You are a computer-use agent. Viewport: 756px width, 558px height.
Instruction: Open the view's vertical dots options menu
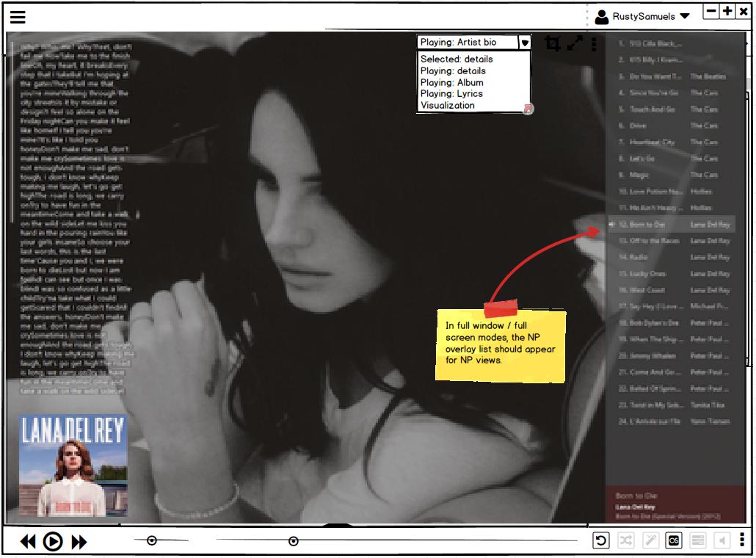pos(594,44)
